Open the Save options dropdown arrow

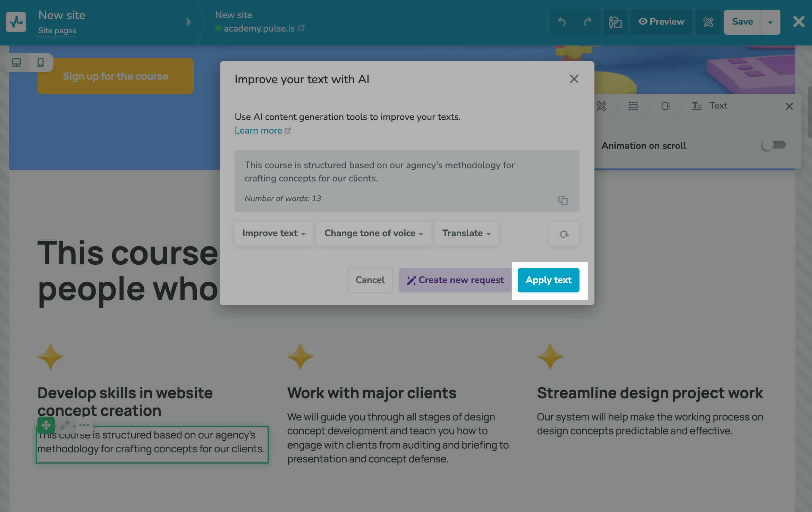tap(770, 22)
